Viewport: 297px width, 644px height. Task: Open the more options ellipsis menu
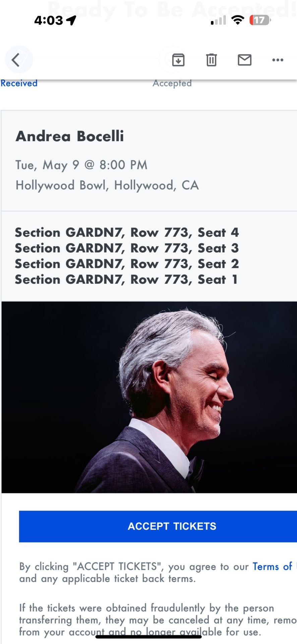pos(278,60)
